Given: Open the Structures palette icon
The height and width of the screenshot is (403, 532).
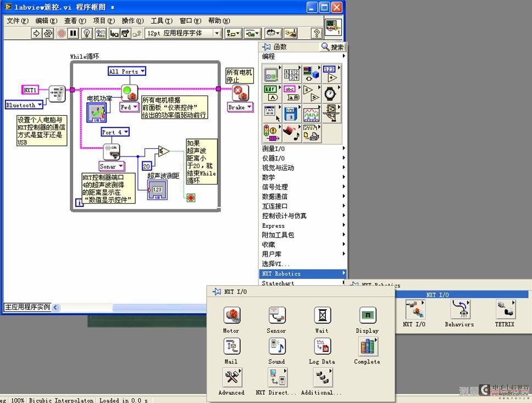Looking at the screenshot, I should point(271,74).
